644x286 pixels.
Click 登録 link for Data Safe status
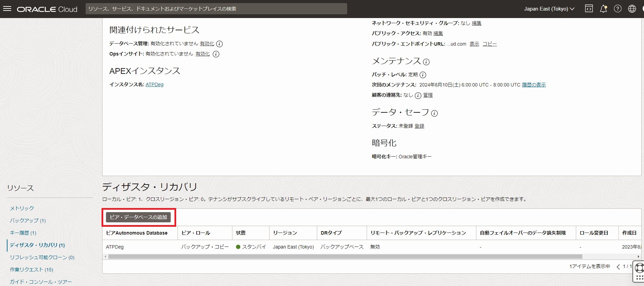[x=419, y=126]
